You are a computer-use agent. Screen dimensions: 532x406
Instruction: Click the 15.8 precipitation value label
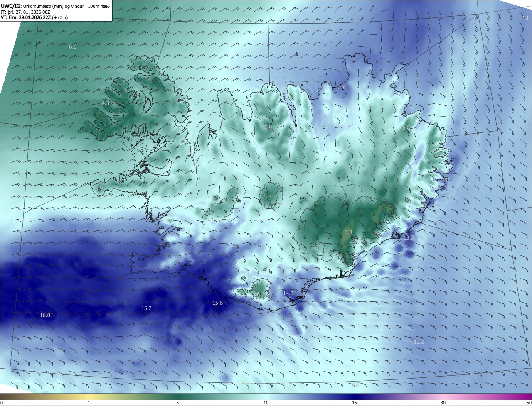pyautogui.click(x=217, y=303)
